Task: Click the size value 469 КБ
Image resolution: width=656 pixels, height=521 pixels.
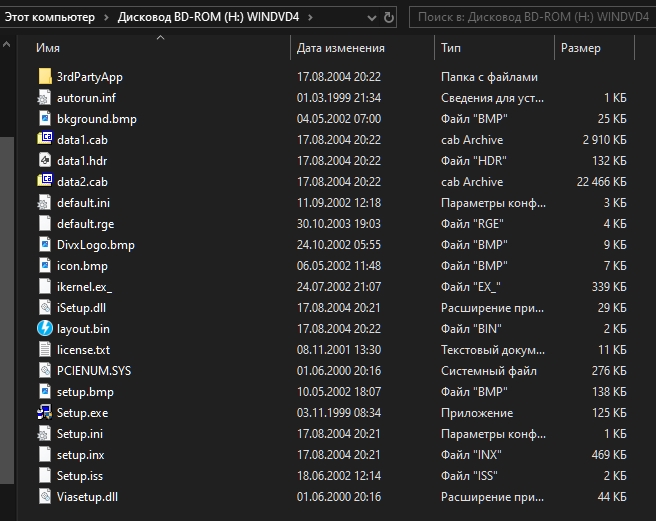Action: [609, 454]
